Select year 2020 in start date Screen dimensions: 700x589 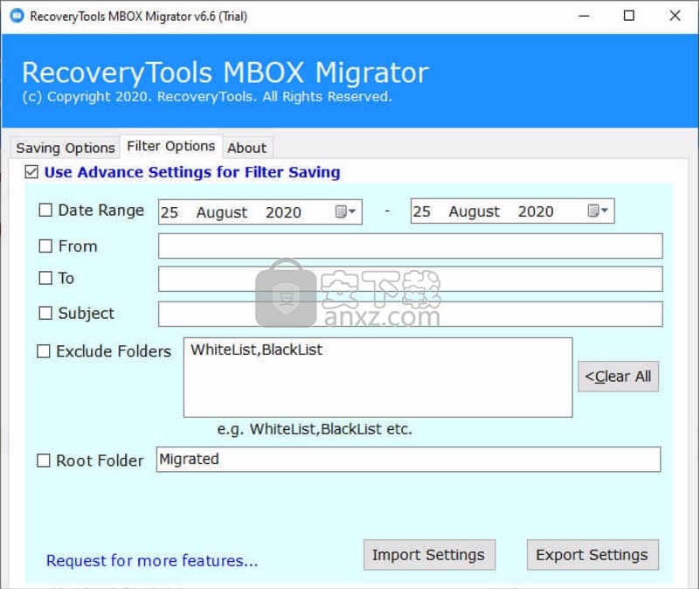(283, 212)
